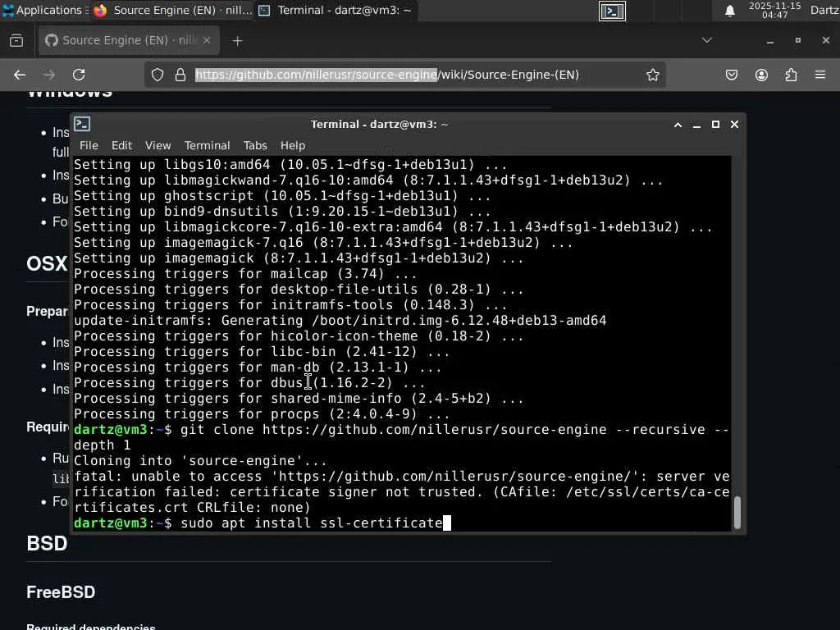Click the OSX heading on the wiki page
The height and width of the screenshot is (630, 840).
pos(47,263)
